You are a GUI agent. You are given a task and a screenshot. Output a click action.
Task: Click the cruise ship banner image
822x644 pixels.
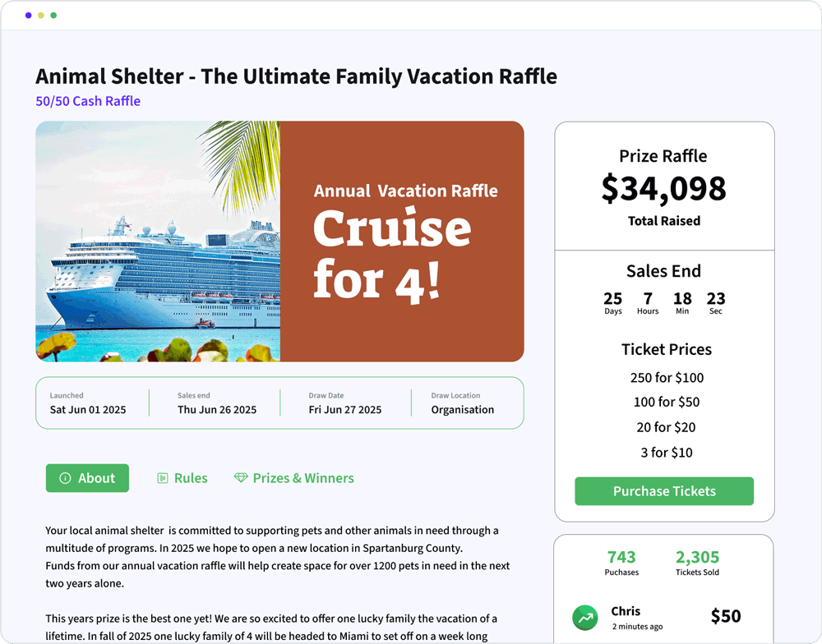pyautogui.click(x=279, y=241)
